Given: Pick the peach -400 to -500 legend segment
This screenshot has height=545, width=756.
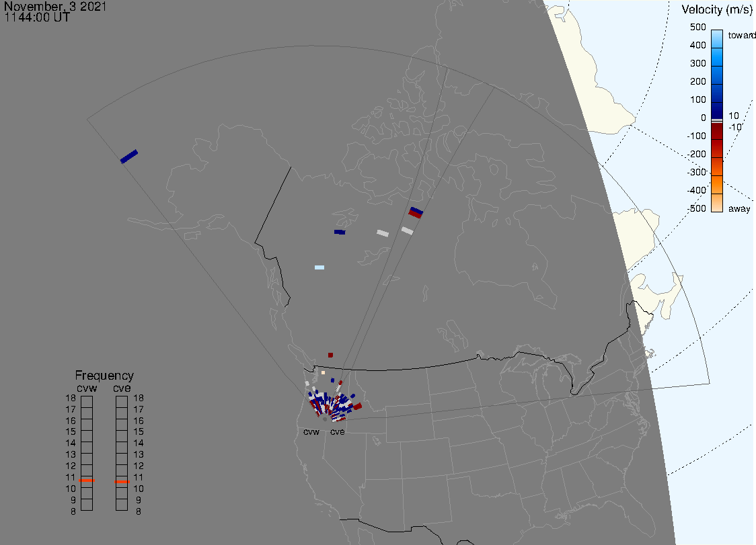Looking at the screenshot, I should coord(717,203).
